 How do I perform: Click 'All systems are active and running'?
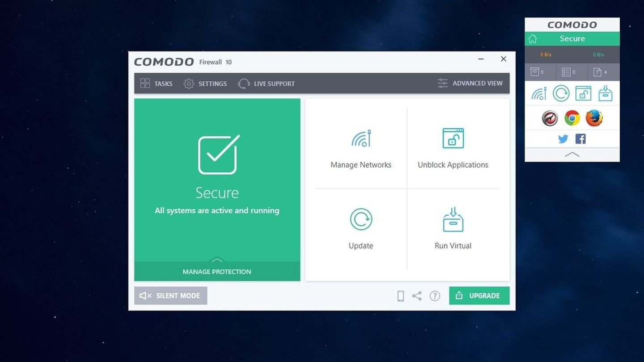(x=217, y=210)
